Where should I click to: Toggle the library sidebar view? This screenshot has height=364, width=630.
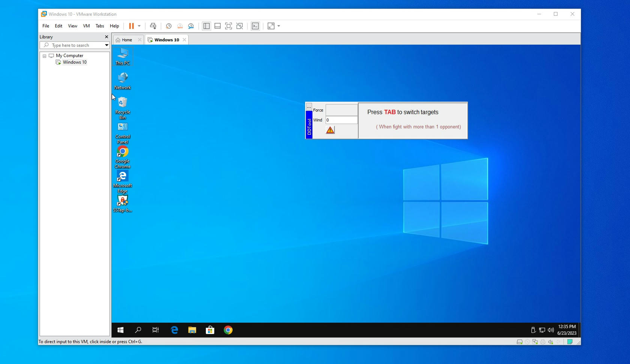(206, 26)
